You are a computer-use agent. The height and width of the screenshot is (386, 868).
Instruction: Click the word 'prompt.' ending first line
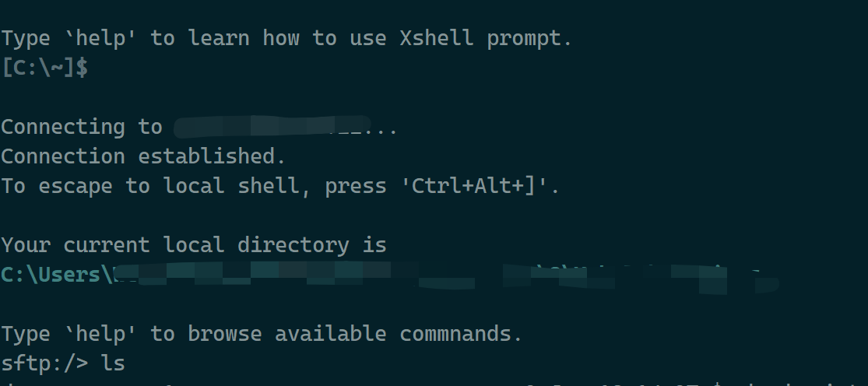tap(529, 37)
